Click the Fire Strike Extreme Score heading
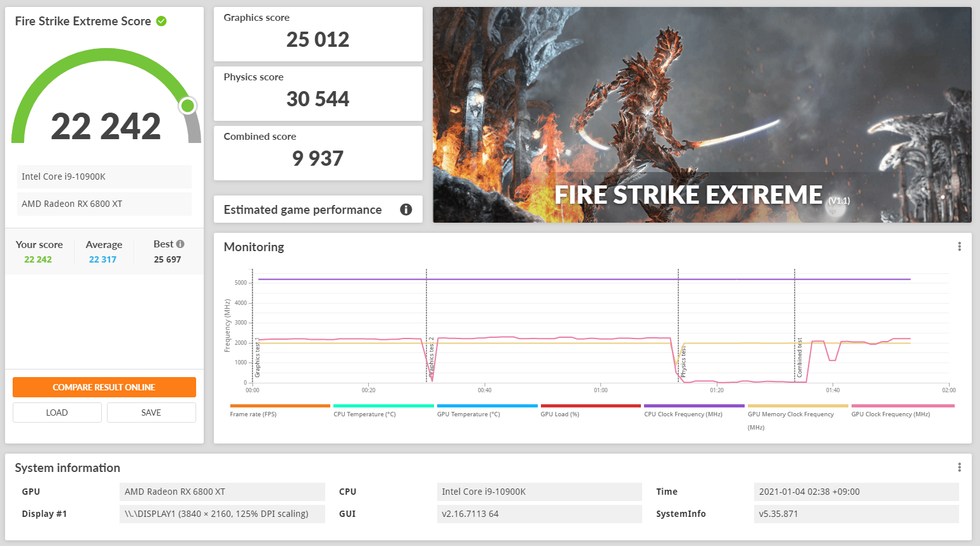The image size is (980, 546). (x=83, y=21)
